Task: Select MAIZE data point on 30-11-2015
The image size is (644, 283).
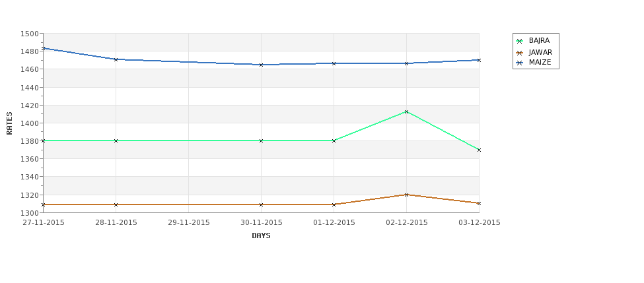Action: [261, 65]
